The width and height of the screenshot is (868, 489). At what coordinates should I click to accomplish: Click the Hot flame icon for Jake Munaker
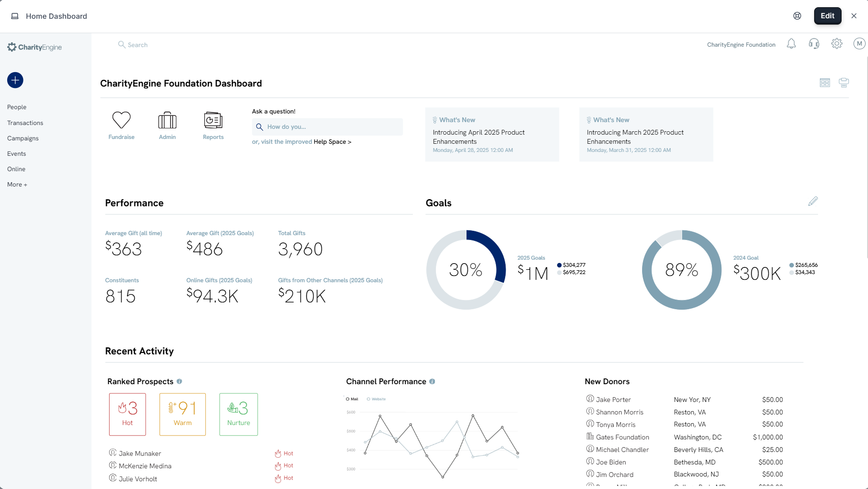pyautogui.click(x=278, y=453)
